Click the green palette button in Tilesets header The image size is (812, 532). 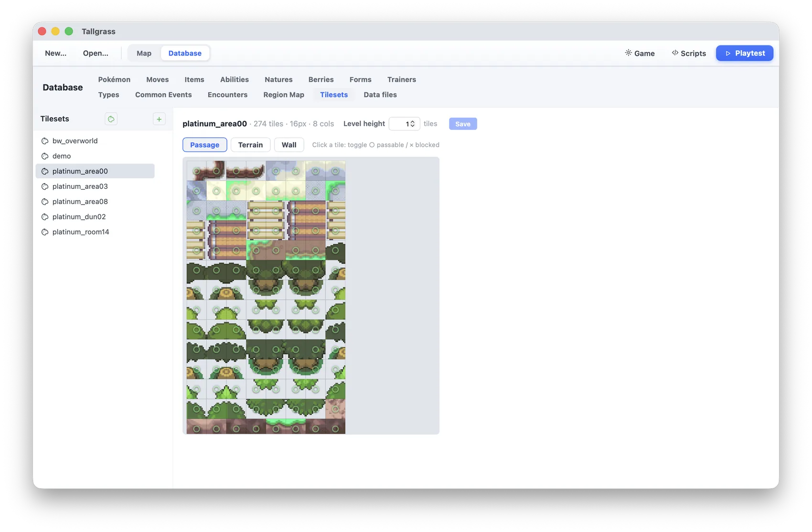tap(111, 119)
